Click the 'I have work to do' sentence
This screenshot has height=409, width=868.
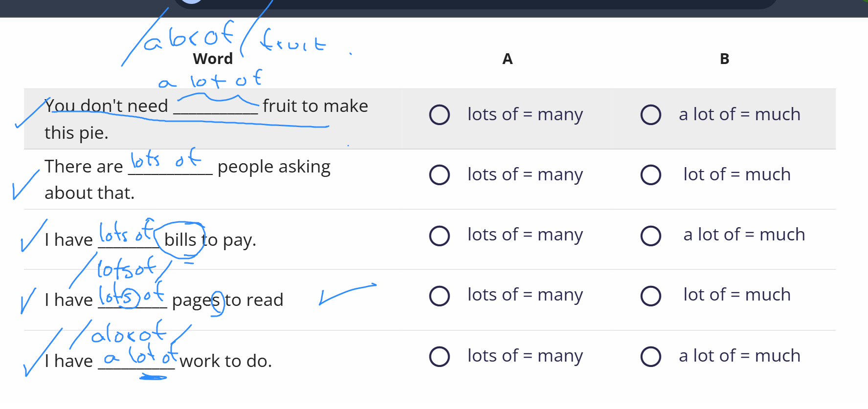158,361
